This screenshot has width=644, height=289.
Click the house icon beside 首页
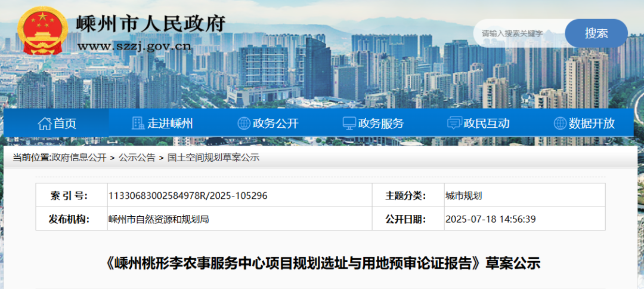point(44,124)
